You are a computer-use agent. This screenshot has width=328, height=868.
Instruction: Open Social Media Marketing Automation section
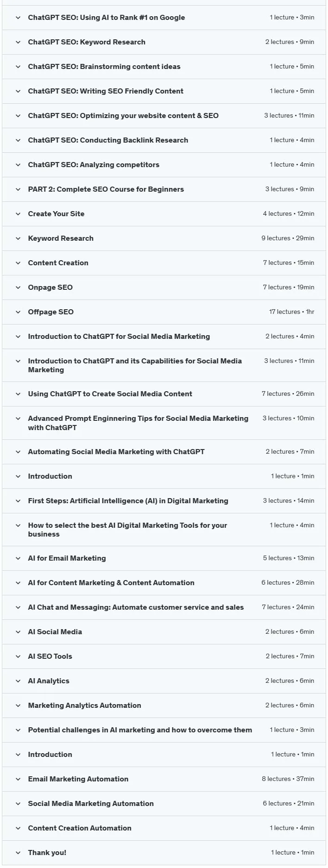[x=91, y=804]
